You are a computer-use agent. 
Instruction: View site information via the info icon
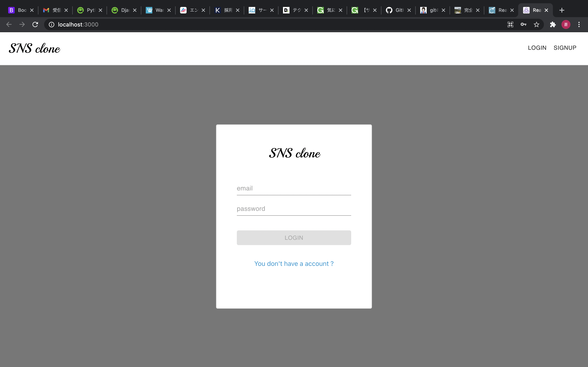pyautogui.click(x=51, y=24)
